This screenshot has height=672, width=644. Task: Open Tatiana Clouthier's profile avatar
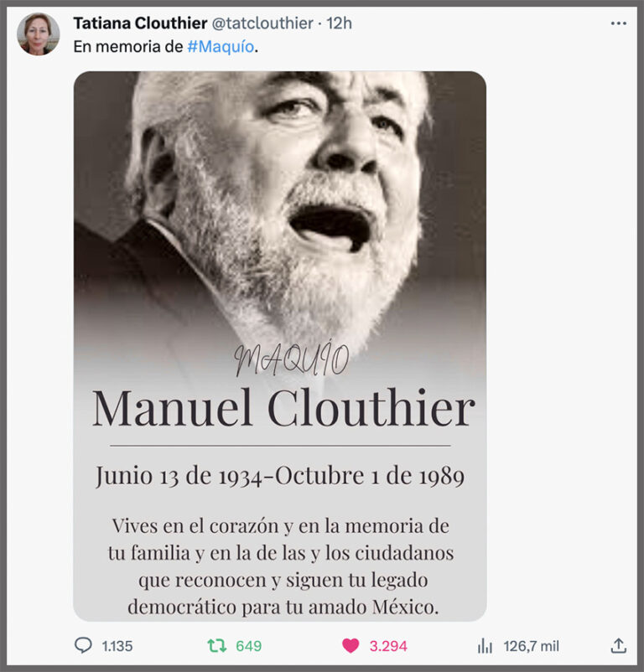click(39, 34)
